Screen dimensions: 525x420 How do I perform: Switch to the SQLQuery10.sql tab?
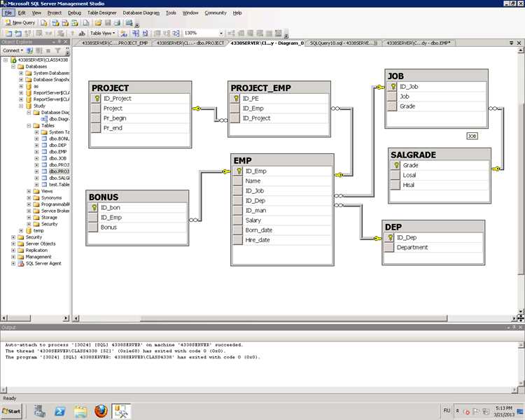point(343,43)
